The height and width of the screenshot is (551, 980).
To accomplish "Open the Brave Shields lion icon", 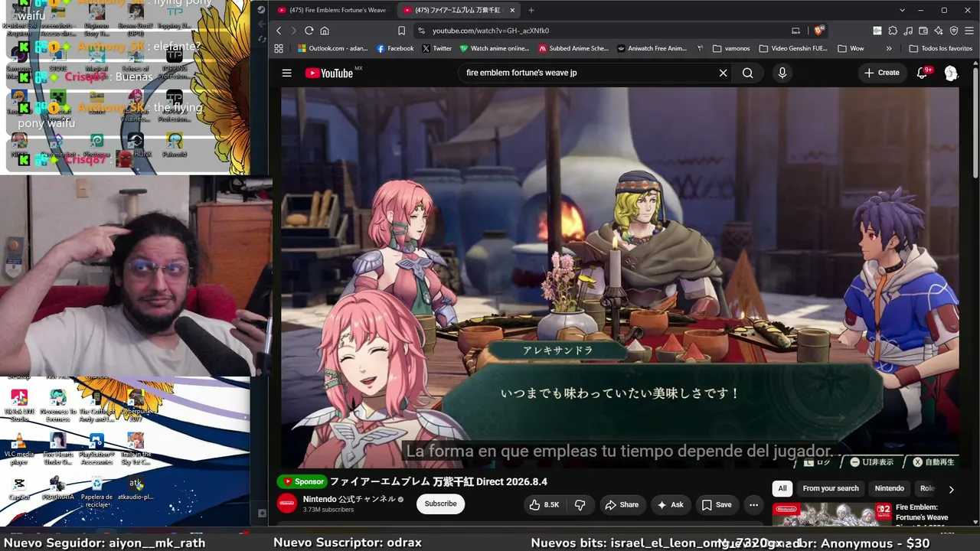I will click(x=818, y=31).
